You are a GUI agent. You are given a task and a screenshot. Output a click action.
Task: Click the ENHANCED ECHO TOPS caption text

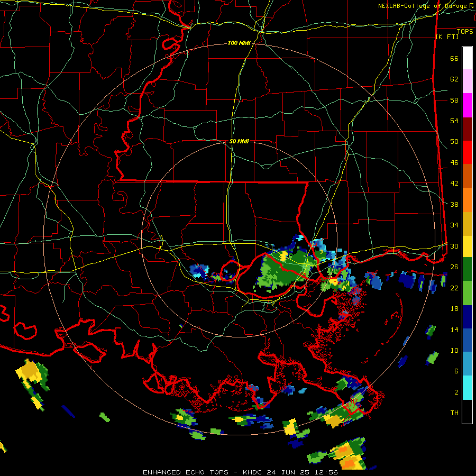coord(186,472)
